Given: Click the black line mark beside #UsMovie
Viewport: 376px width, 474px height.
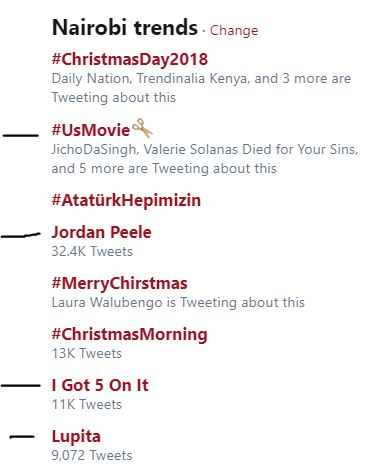Looking at the screenshot, I should click(21, 135).
